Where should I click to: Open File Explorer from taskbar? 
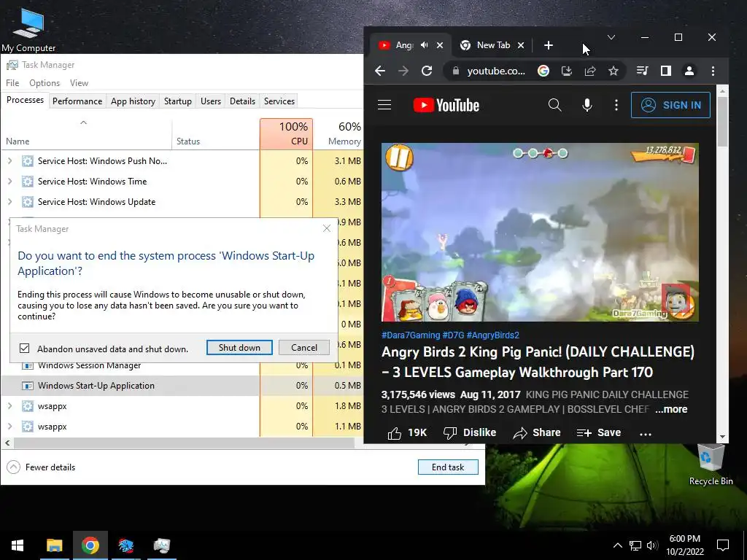pyautogui.click(x=54, y=545)
